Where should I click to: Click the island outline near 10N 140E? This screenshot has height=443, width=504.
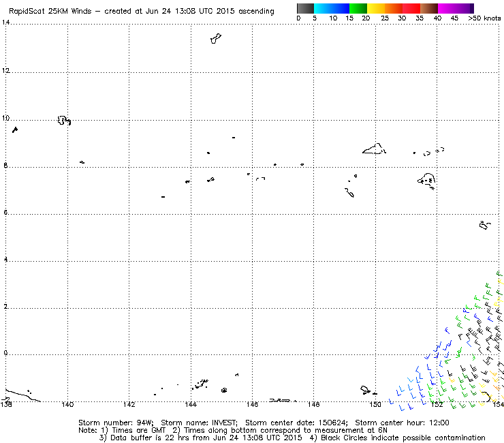64,121
